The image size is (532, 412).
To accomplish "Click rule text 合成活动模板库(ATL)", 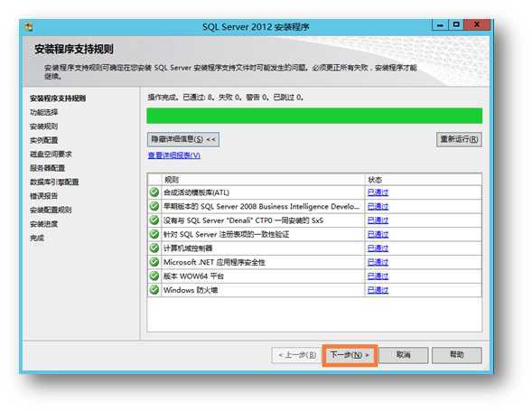I will point(196,192).
